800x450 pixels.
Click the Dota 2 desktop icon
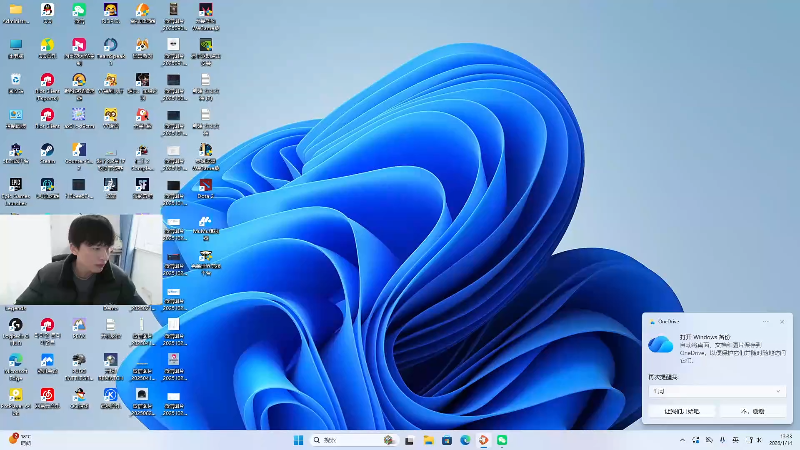205,187
